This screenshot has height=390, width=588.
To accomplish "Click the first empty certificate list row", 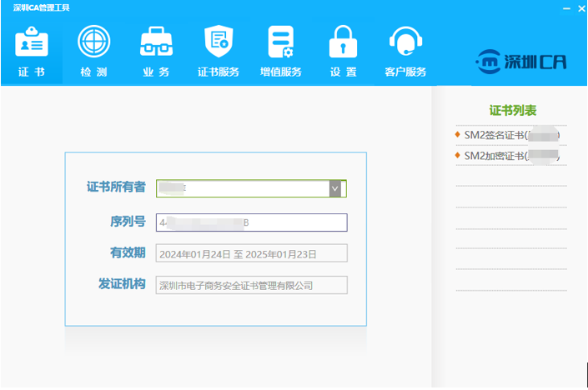I will point(510,177).
